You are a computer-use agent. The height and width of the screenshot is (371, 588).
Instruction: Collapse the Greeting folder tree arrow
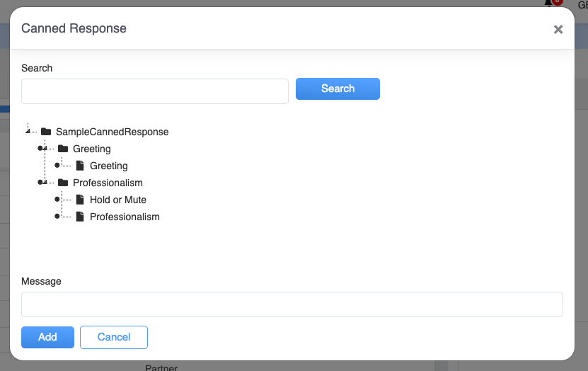point(45,148)
